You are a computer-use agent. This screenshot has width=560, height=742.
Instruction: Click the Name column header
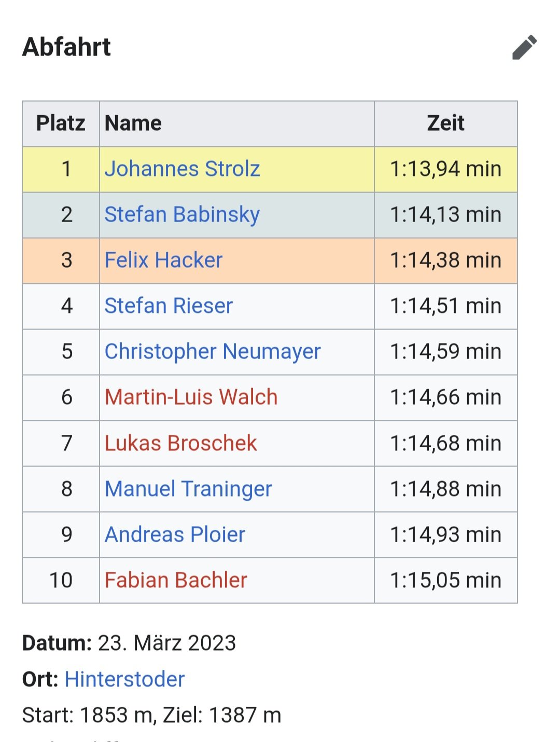pos(133,123)
